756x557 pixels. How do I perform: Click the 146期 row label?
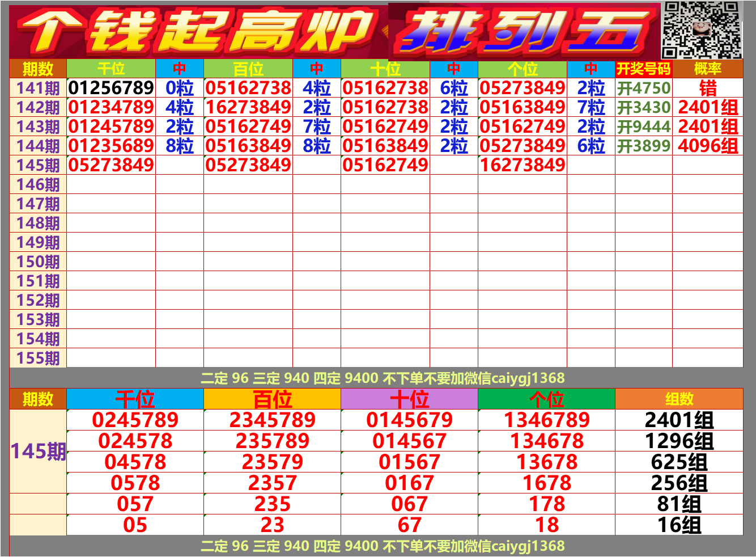(x=38, y=184)
